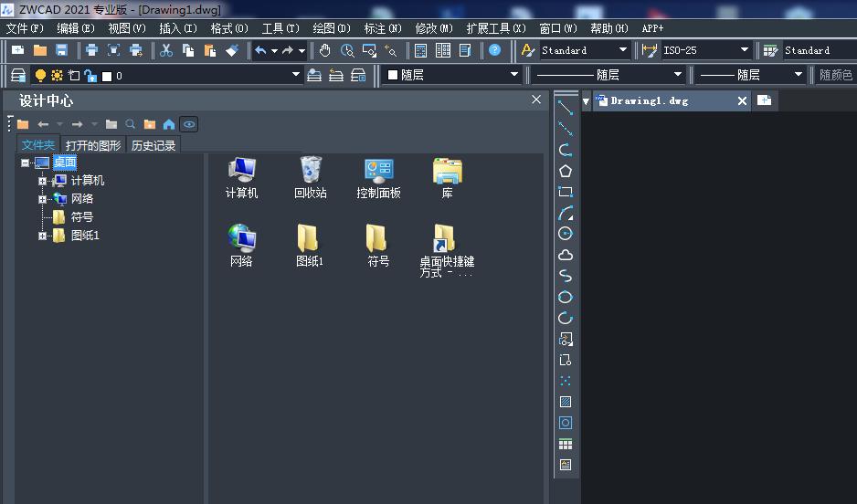This screenshot has height=504, width=857.
Task: Switch to the 打开的图形 tab
Action: 92,145
